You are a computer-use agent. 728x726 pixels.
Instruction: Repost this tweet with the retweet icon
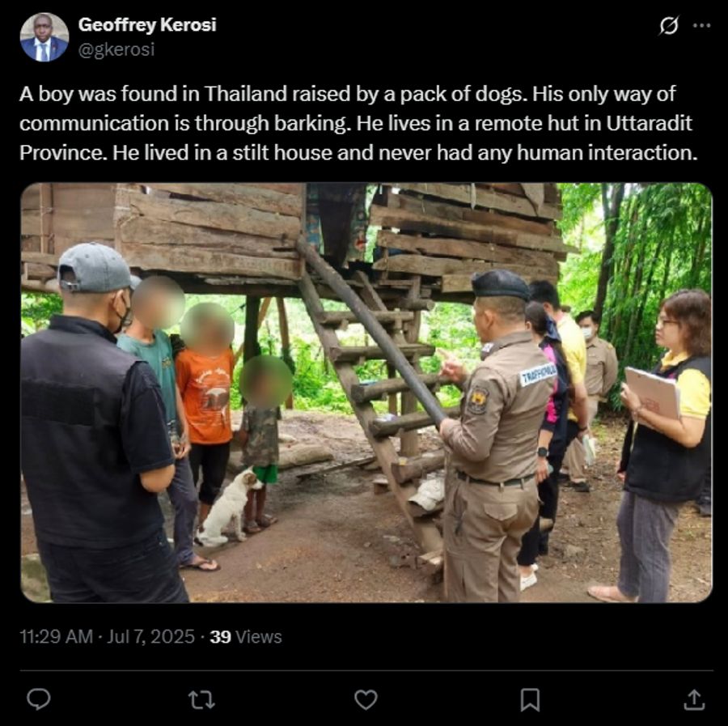point(202,699)
